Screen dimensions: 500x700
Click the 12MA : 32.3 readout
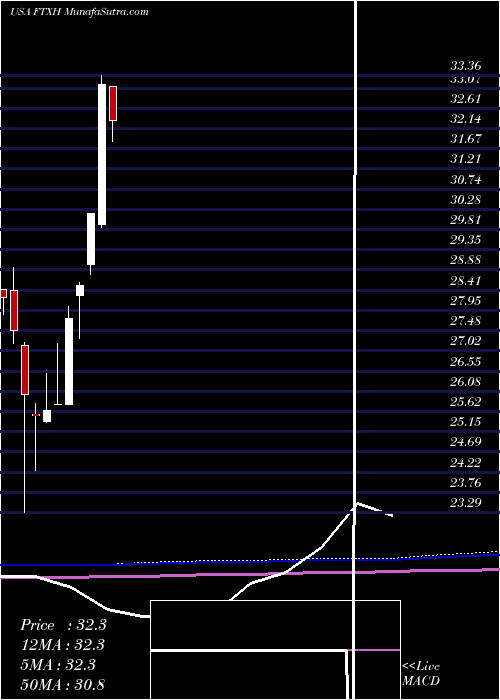point(63,645)
